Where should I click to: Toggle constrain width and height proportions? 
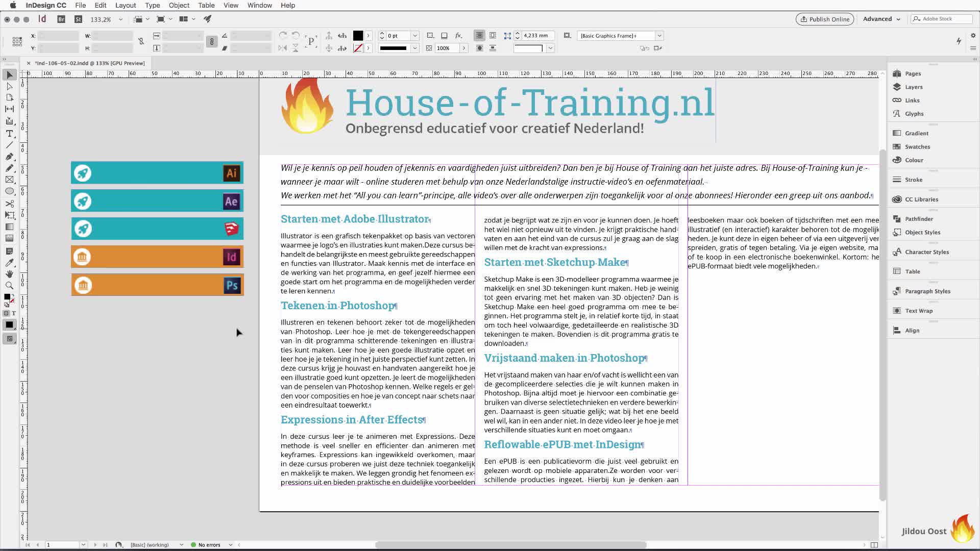pyautogui.click(x=141, y=41)
